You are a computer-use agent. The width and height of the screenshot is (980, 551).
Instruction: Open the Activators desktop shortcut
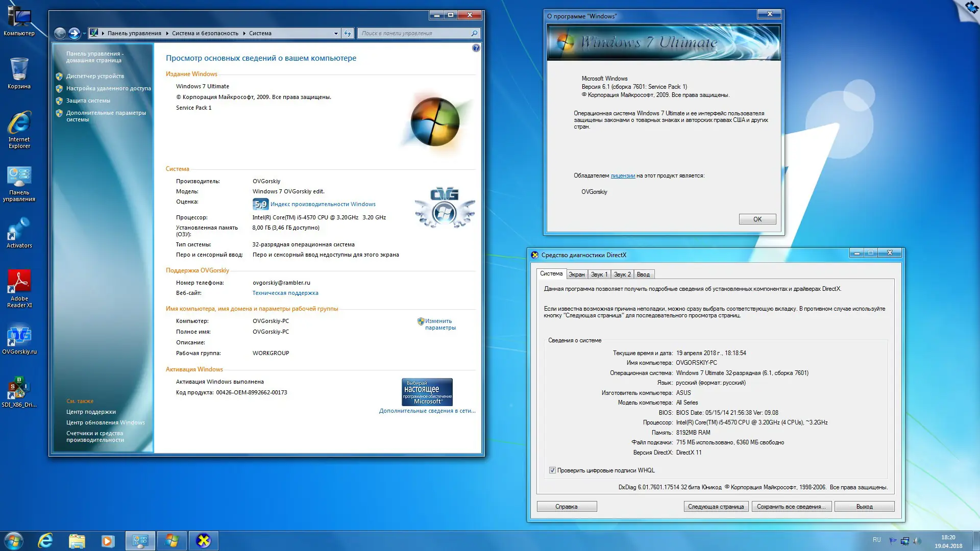tap(19, 232)
